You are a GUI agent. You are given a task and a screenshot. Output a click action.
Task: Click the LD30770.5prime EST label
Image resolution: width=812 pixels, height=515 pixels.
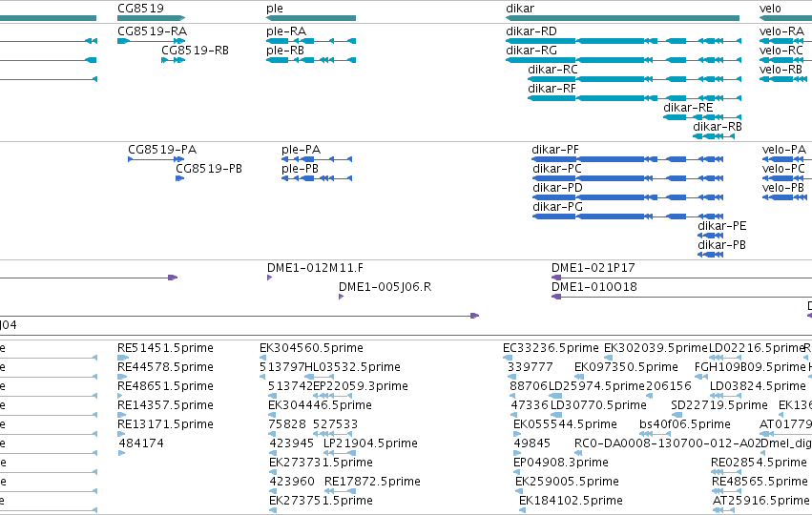click(598, 405)
